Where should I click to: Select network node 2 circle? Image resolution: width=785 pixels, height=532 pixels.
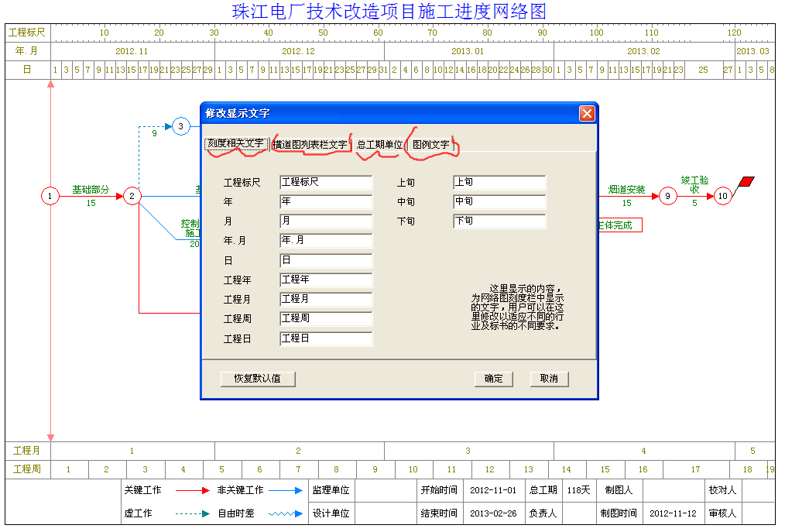(x=132, y=196)
